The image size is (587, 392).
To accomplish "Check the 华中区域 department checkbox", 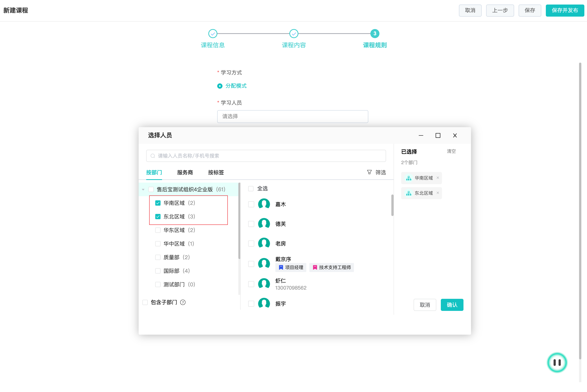I will (x=158, y=244).
